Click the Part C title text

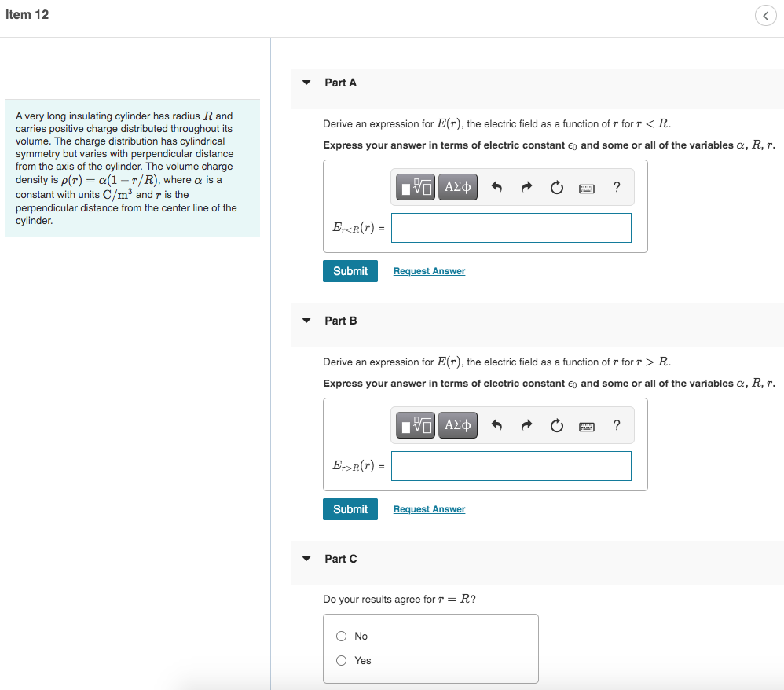point(340,559)
